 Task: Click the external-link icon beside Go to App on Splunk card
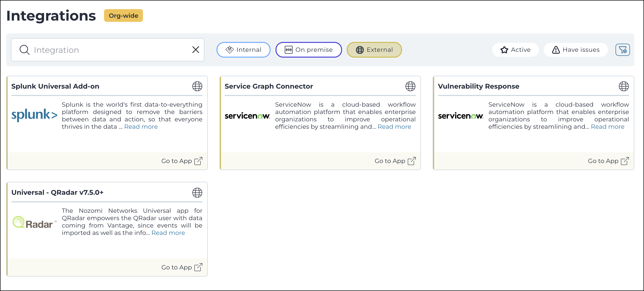click(x=198, y=161)
